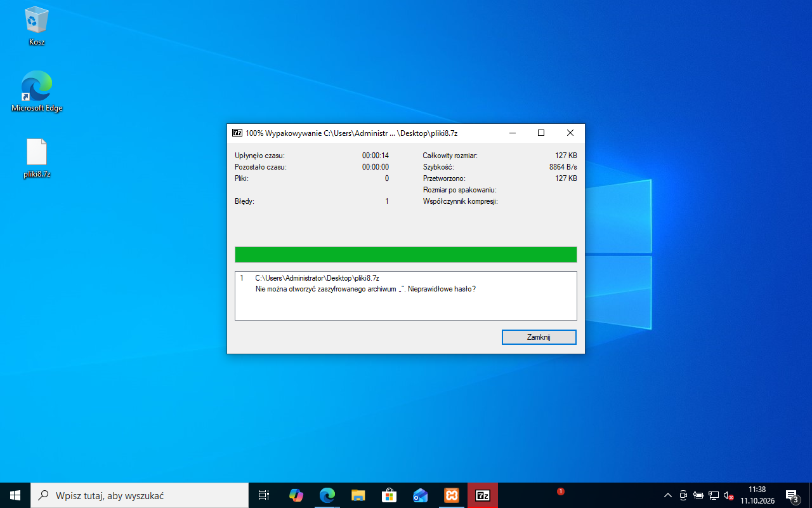Click the 'Szybkość:' value 8864 B/s

coord(563,167)
